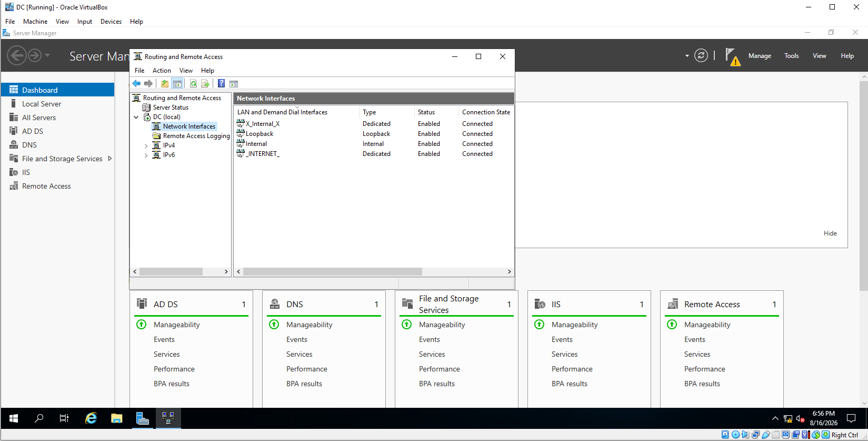Select Remote Access Logging tree item

[x=196, y=136]
